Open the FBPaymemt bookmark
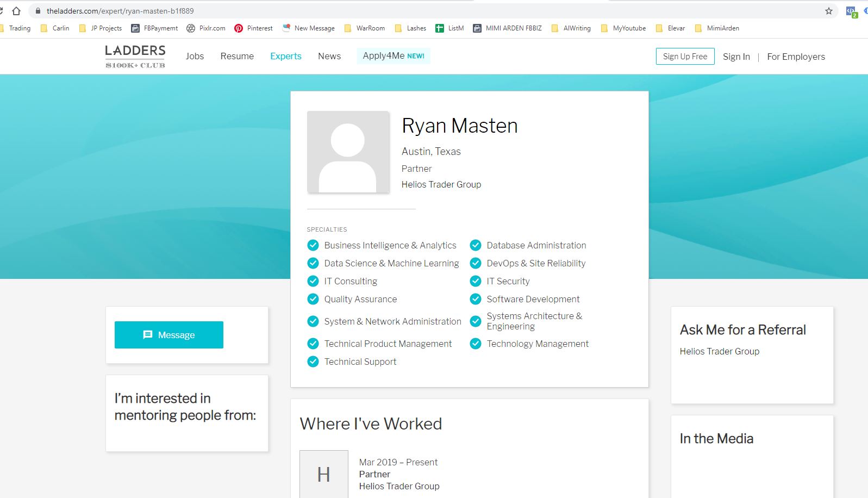The height and width of the screenshot is (498, 868). [x=154, y=28]
